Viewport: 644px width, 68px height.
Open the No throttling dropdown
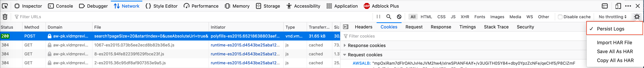[x=613, y=17]
